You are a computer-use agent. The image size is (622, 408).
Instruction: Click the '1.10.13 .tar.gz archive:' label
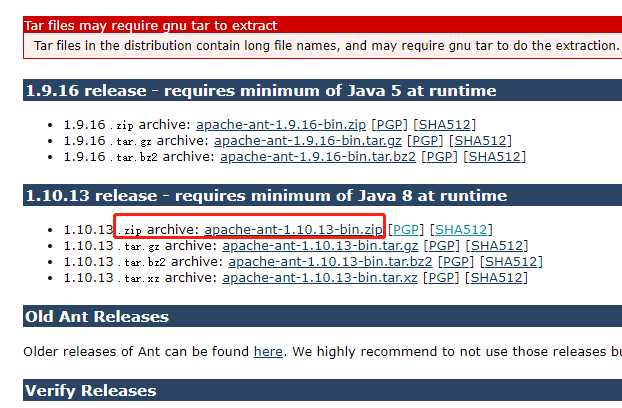[x=140, y=246]
